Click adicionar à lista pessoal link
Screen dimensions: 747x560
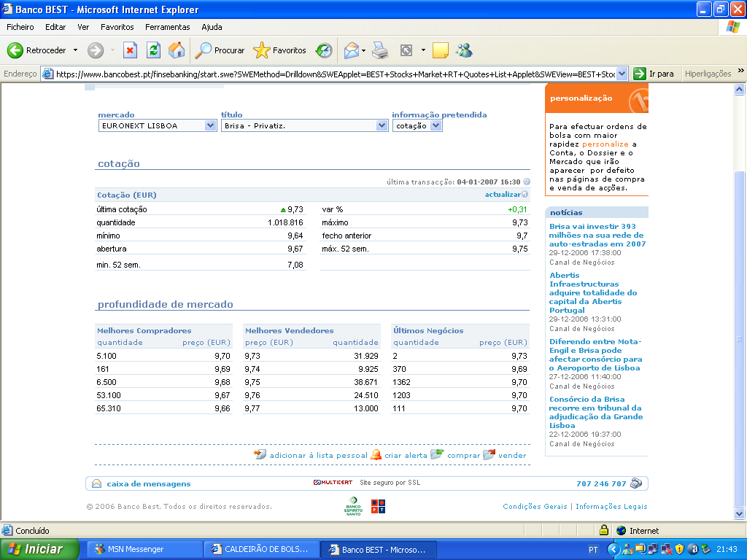point(318,455)
